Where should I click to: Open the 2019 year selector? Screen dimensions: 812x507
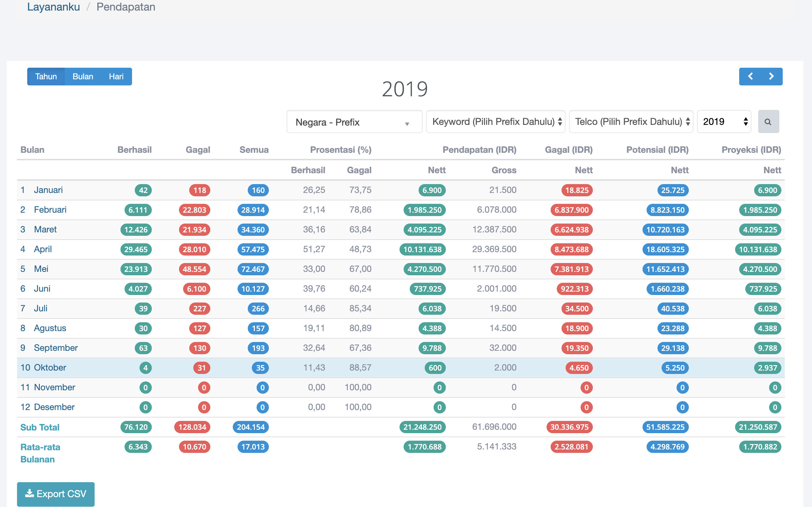pyautogui.click(x=724, y=121)
